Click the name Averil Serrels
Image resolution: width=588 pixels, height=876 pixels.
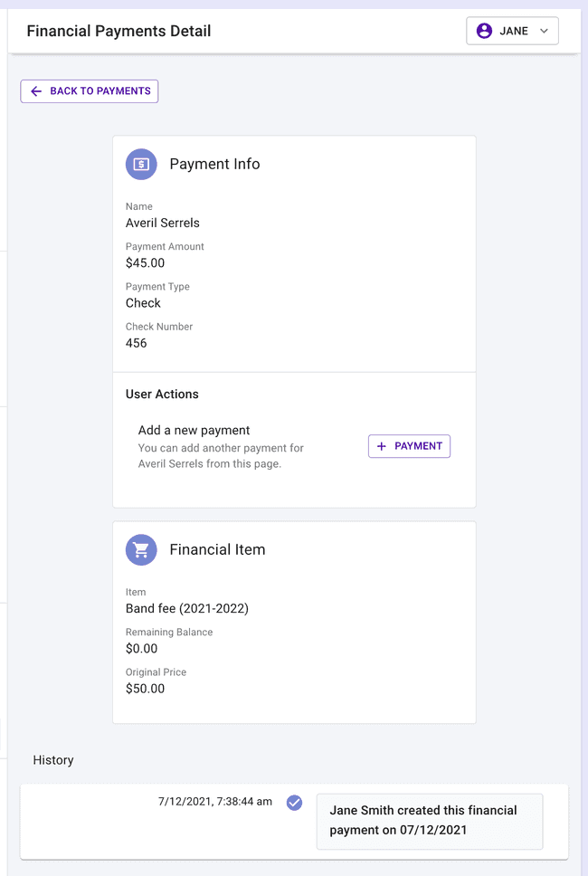point(163,223)
